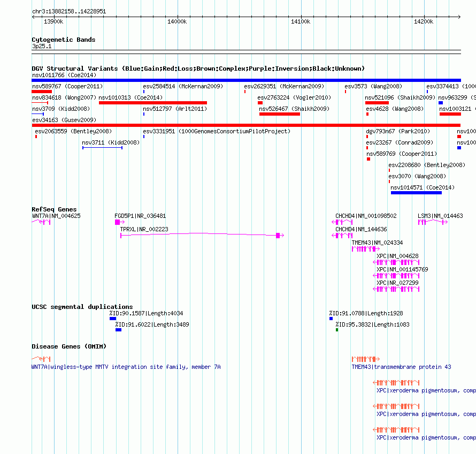Click the long blue nsv1011766 gain bar
Screen dimensions: 476x454
click(246, 80)
